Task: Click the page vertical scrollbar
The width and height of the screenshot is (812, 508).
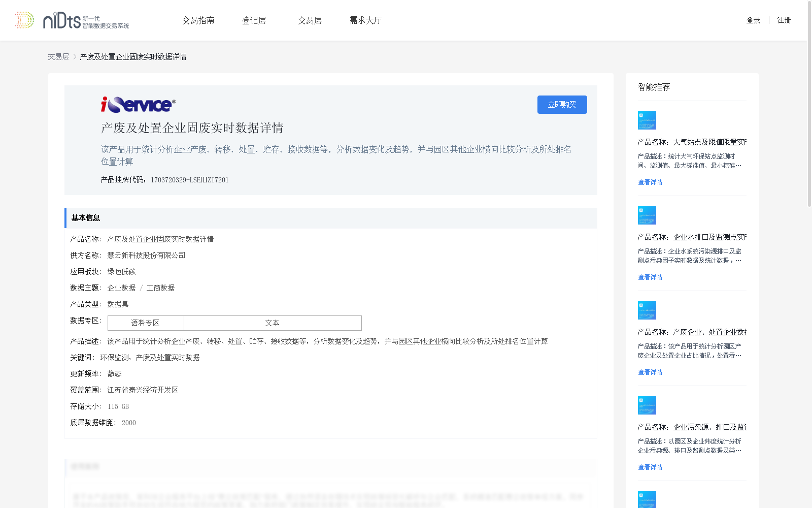Action: pos(809,104)
